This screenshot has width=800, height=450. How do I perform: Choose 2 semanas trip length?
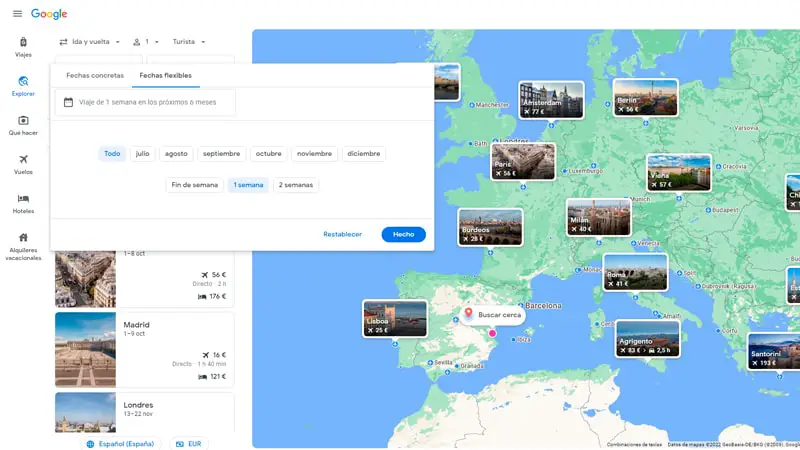click(296, 185)
